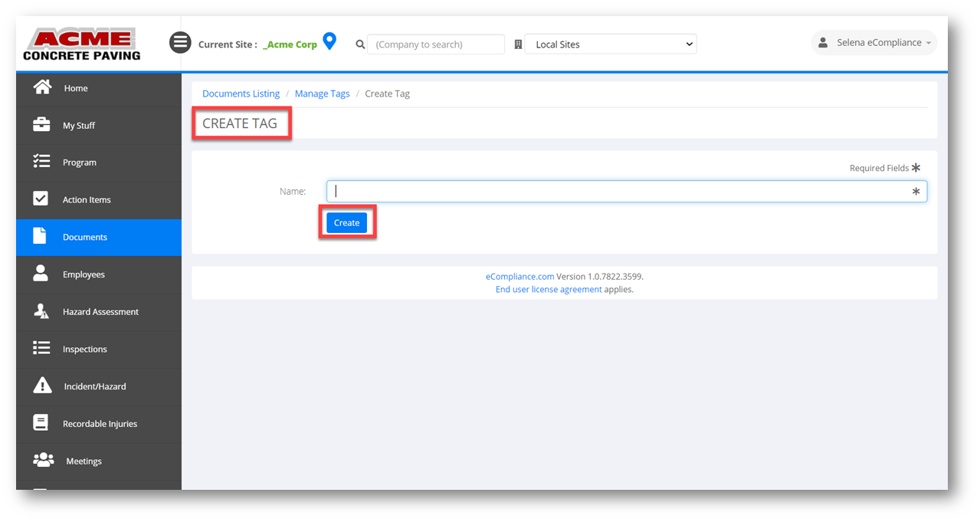Follow the Manage Tags breadcrumb link

(x=322, y=94)
